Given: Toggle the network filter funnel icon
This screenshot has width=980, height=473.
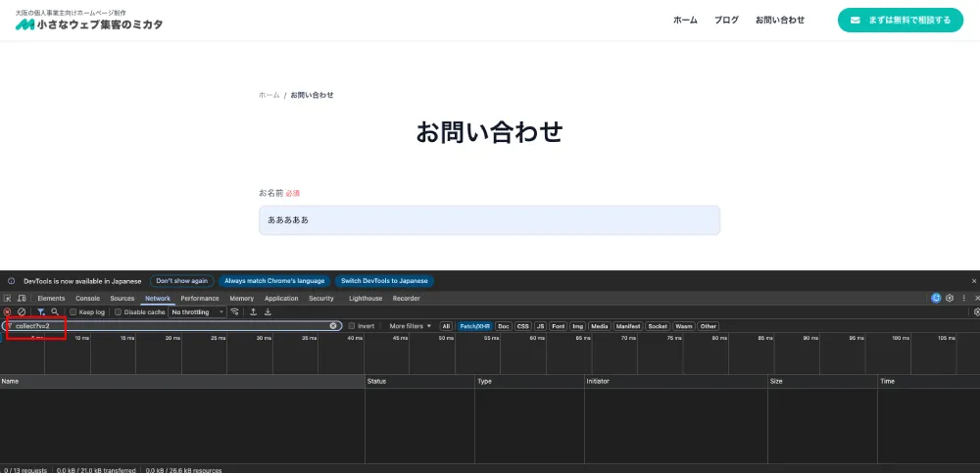Looking at the screenshot, I should 40,311.
